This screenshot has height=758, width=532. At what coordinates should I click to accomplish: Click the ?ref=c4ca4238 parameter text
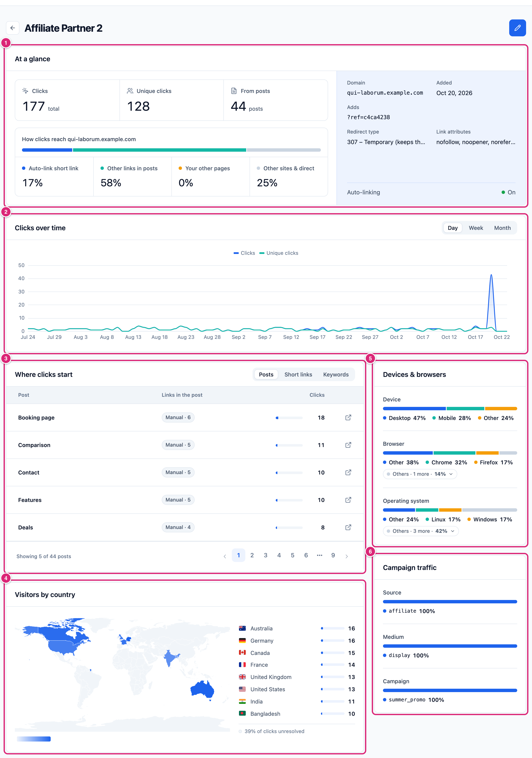coord(368,117)
